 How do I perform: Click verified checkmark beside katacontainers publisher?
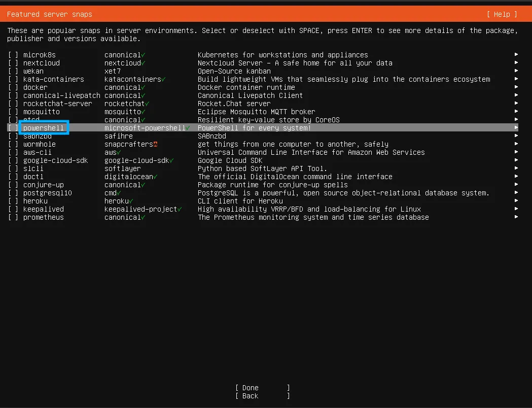(x=163, y=80)
